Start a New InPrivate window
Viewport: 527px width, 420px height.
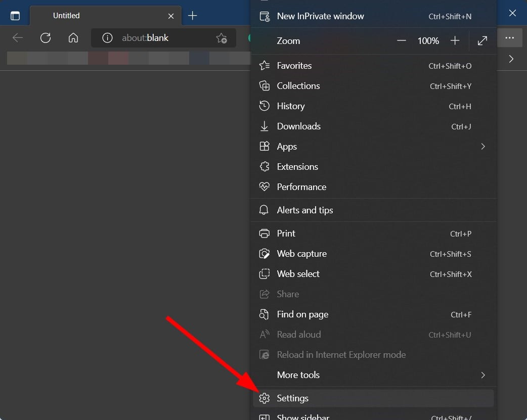click(x=320, y=16)
